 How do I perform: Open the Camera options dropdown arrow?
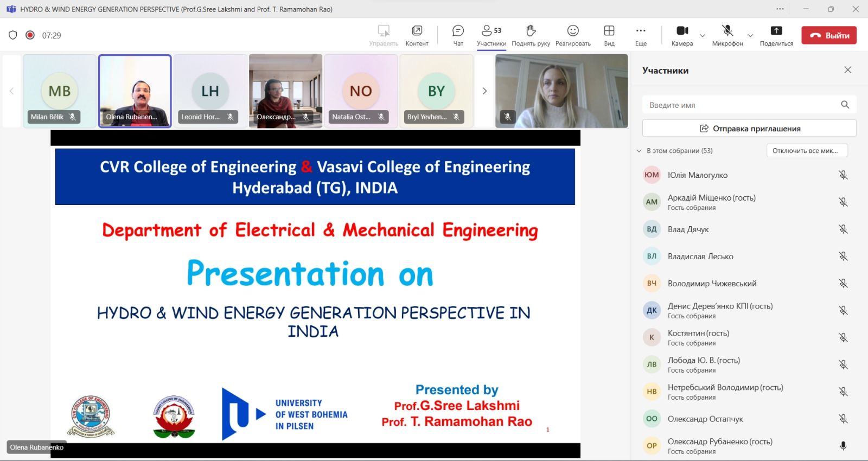point(703,35)
